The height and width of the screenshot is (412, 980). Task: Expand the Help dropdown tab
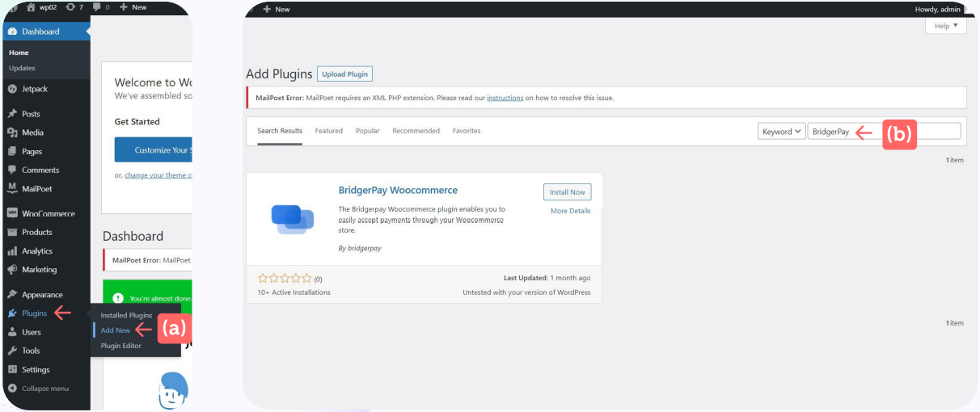point(946,26)
